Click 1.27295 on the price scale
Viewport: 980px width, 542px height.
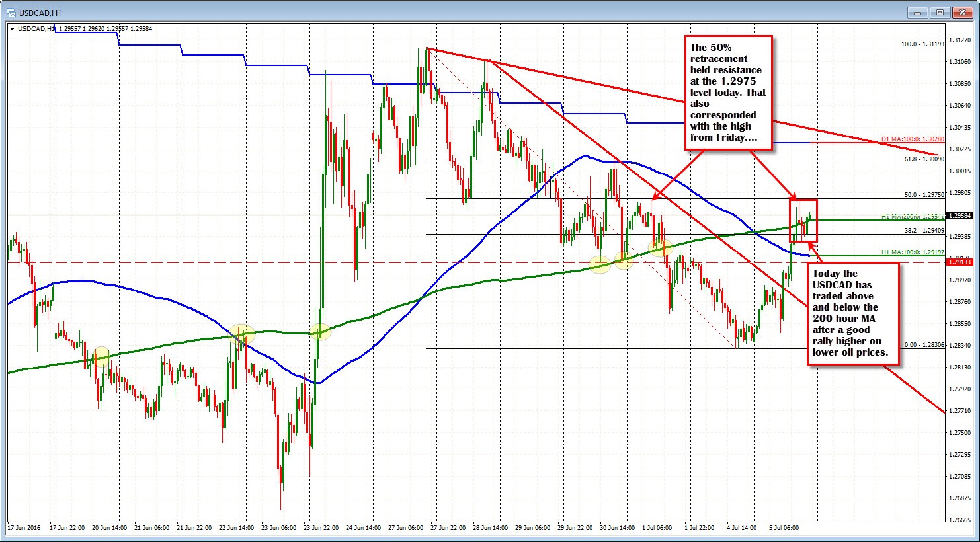[x=960, y=455]
